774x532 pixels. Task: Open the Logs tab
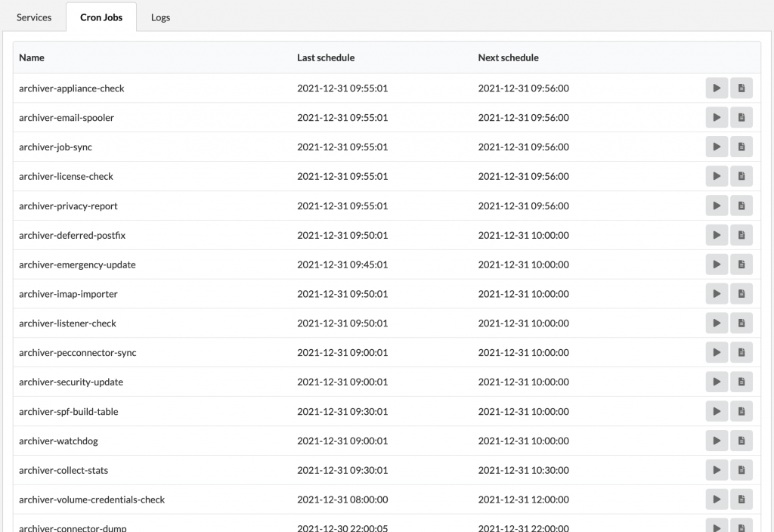[160, 17]
